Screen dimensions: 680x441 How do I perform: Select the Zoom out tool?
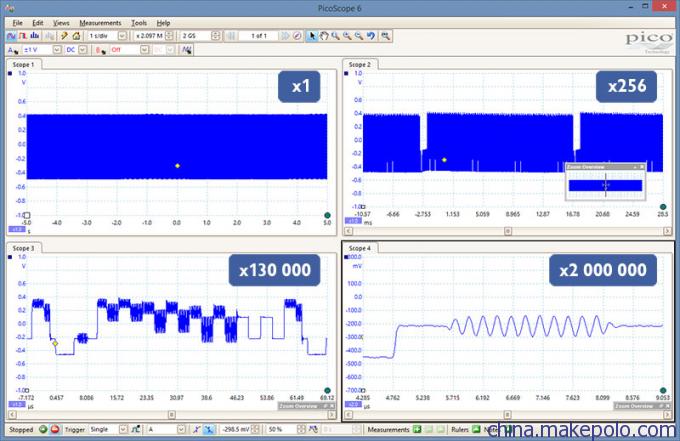point(359,36)
